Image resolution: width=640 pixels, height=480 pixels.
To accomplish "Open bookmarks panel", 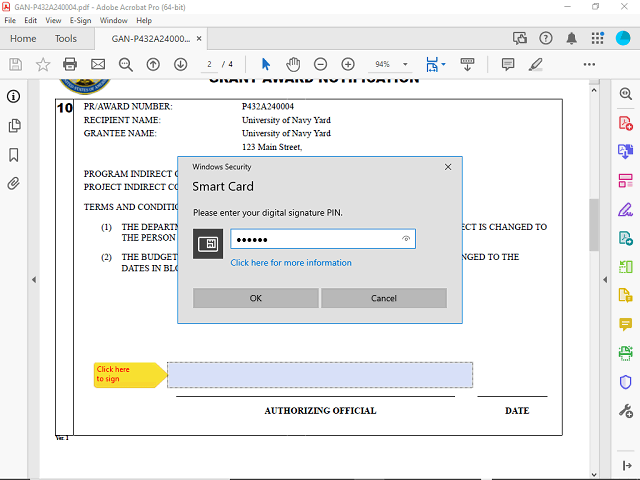I will 13,155.
